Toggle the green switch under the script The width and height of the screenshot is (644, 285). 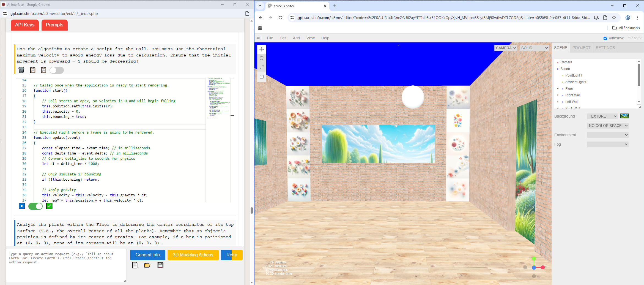coord(35,206)
